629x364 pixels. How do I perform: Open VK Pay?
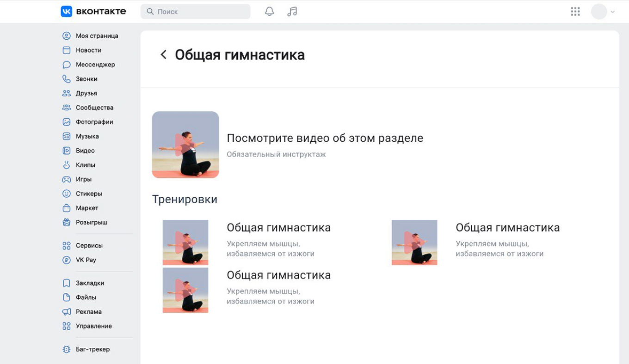point(66,260)
